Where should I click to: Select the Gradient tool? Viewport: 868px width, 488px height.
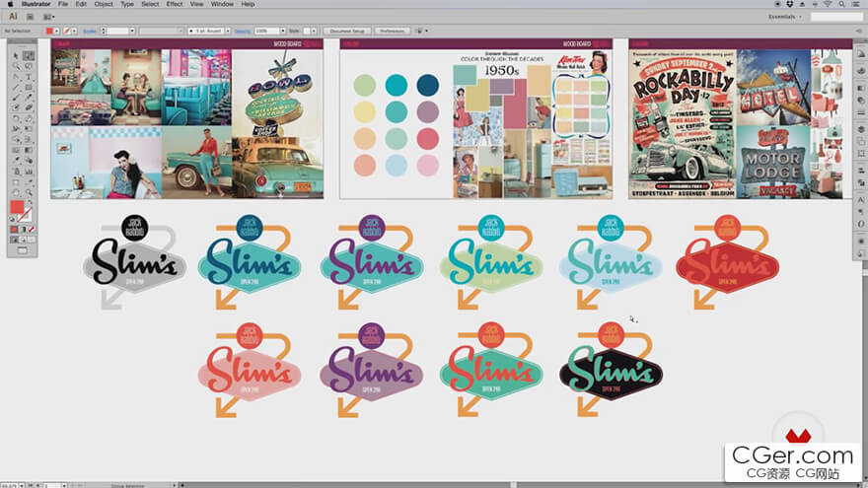click(29, 150)
